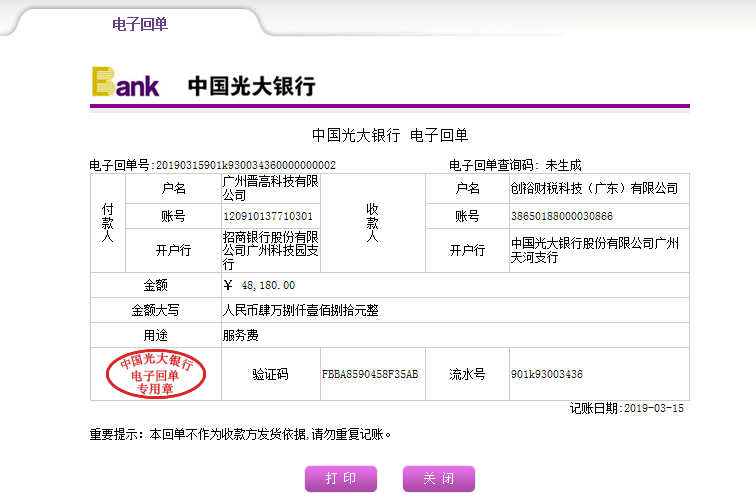Click the 中国光大银行 电子回单 heading

(390, 135)
